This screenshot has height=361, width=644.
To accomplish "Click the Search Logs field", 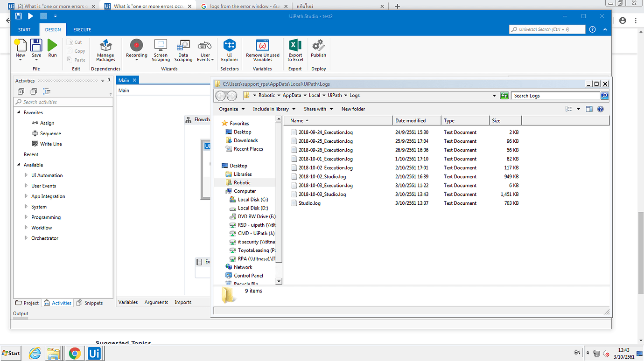I will 555,96.
